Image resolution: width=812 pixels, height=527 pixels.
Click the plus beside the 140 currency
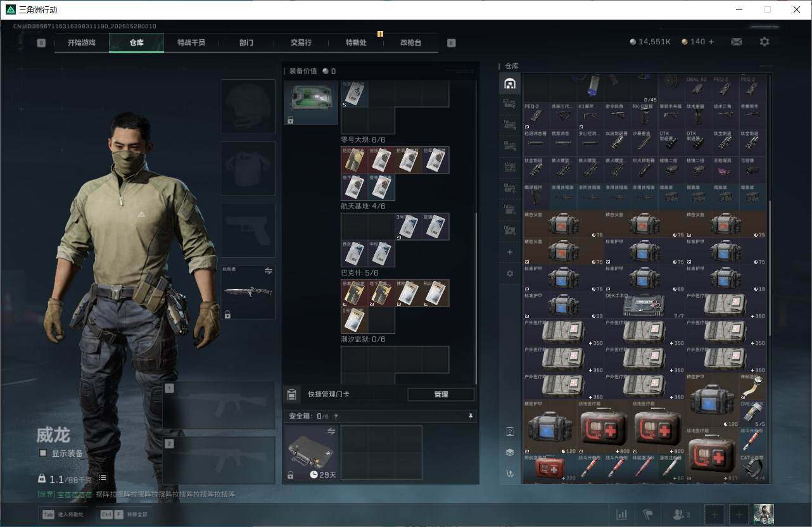711,42
